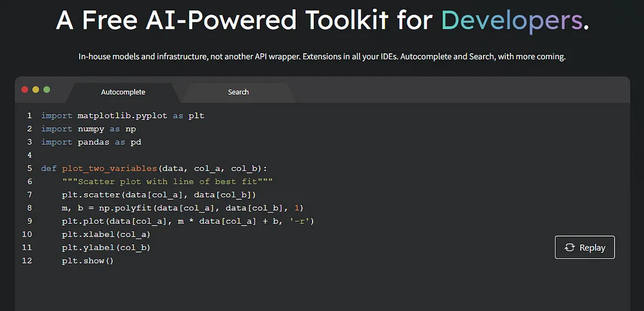Click the import numpy as np line
Image resolution: width=644 pixels, height=311 pixels.
pos(88,129)
